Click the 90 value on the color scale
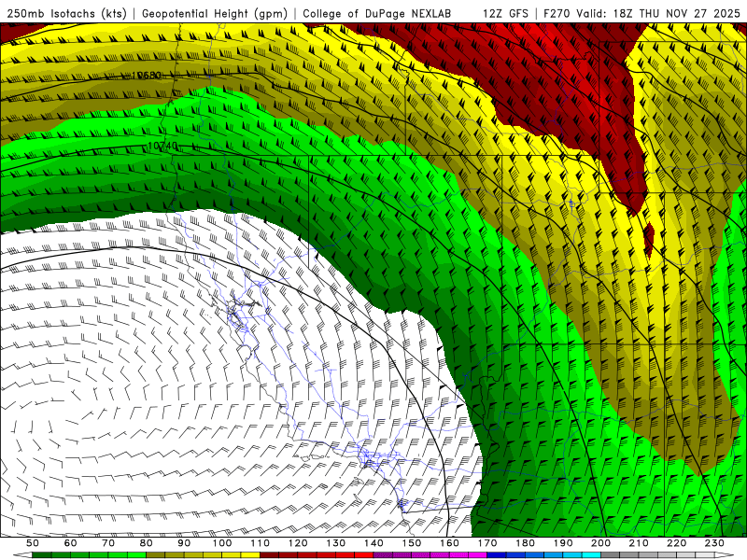 [x=184, y=543]
